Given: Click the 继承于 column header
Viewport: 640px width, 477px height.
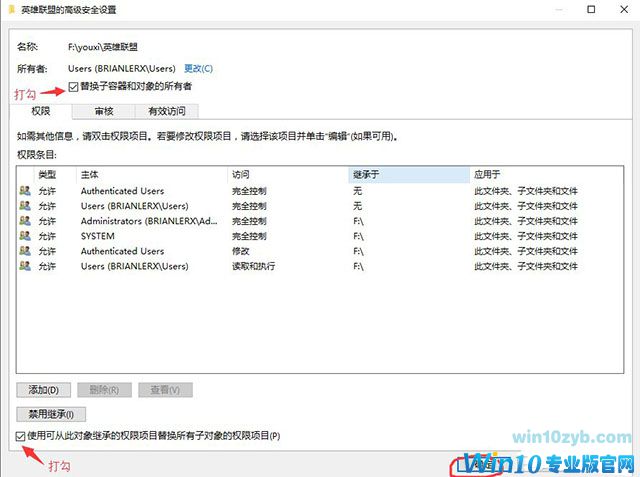Looking at the screenshot, I should click(409, 175).
